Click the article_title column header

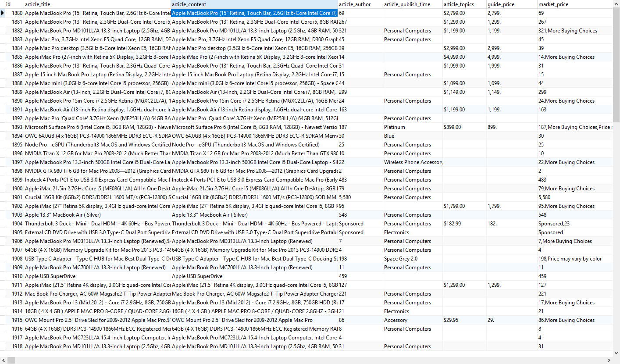point(97,4)
